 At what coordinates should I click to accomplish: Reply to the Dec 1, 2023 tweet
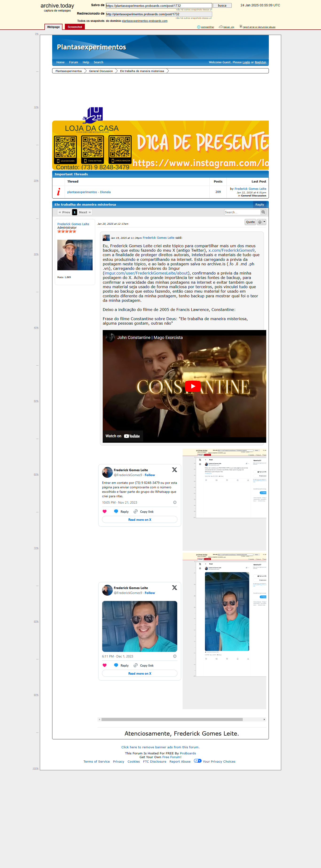(121, 665)
